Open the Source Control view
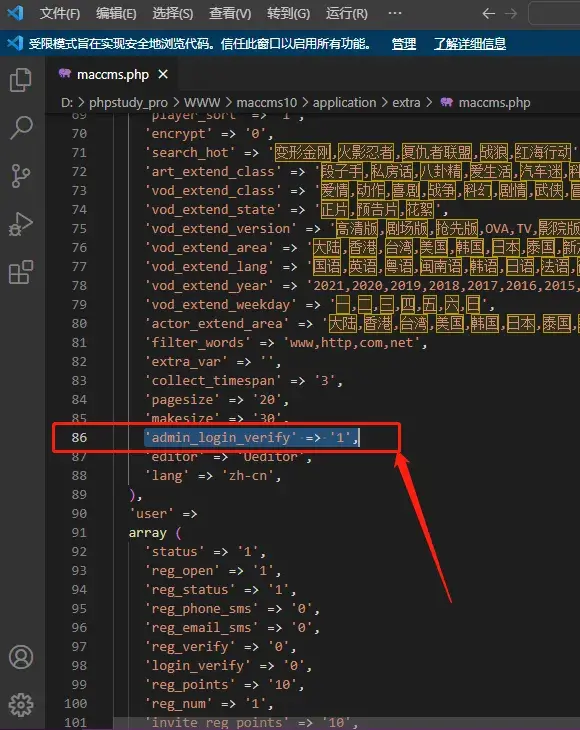The width and height of the screenshot is (580, 730). click(21, 176)
